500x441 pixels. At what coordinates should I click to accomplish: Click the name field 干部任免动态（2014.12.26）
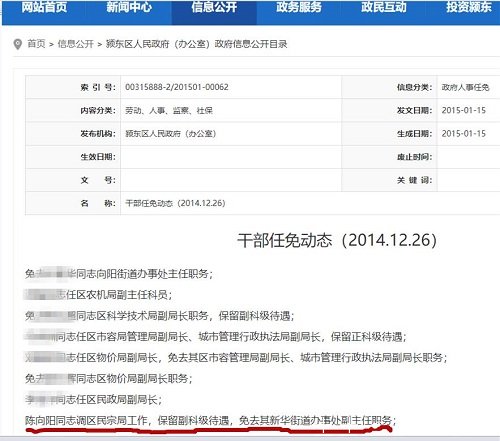pyautogui.click(x=175, y=203)
